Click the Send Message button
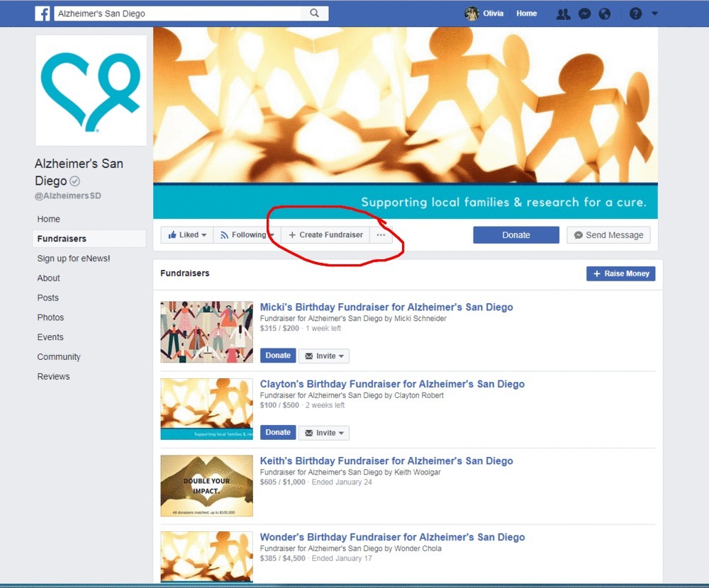Screen dimensions: 709x588 [x=608, y=235]
